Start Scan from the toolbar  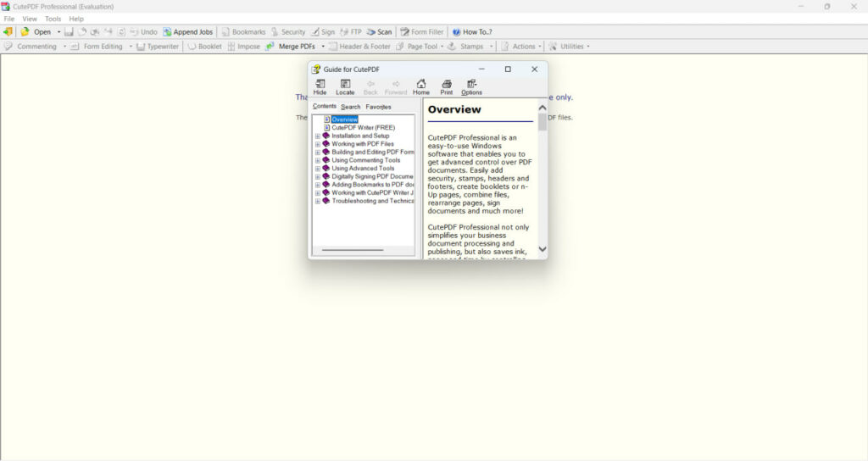coord(379,32)
